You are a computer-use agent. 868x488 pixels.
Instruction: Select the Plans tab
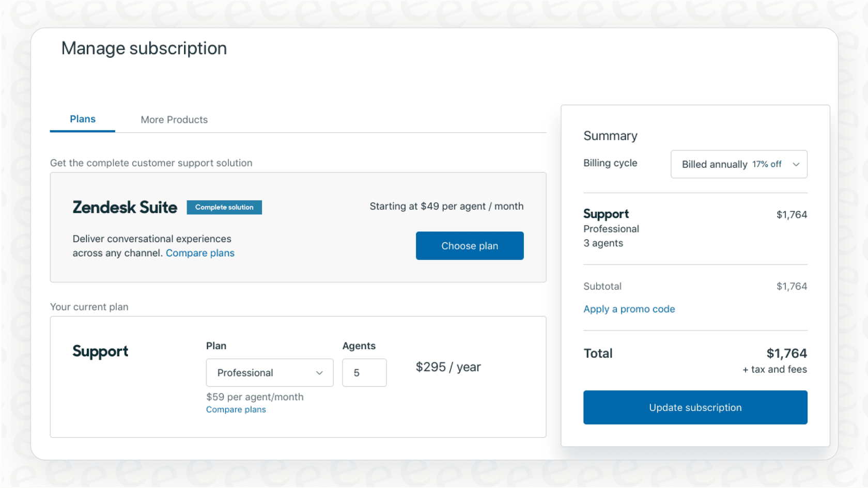(82, 119)
